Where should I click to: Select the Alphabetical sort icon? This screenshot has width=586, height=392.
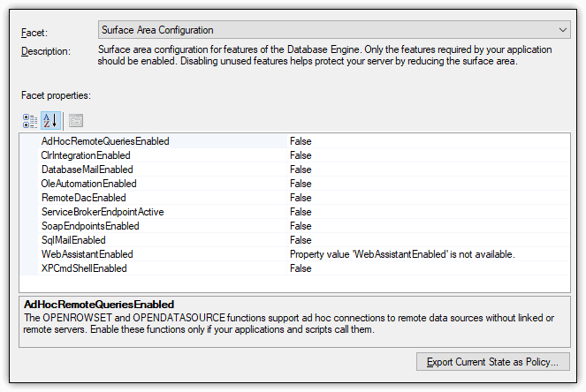[50, 121]
